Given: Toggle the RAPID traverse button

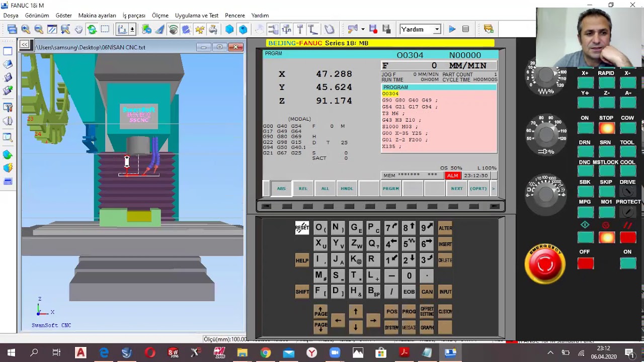Looking at the screenshot, I should click(x=606, y=82).
